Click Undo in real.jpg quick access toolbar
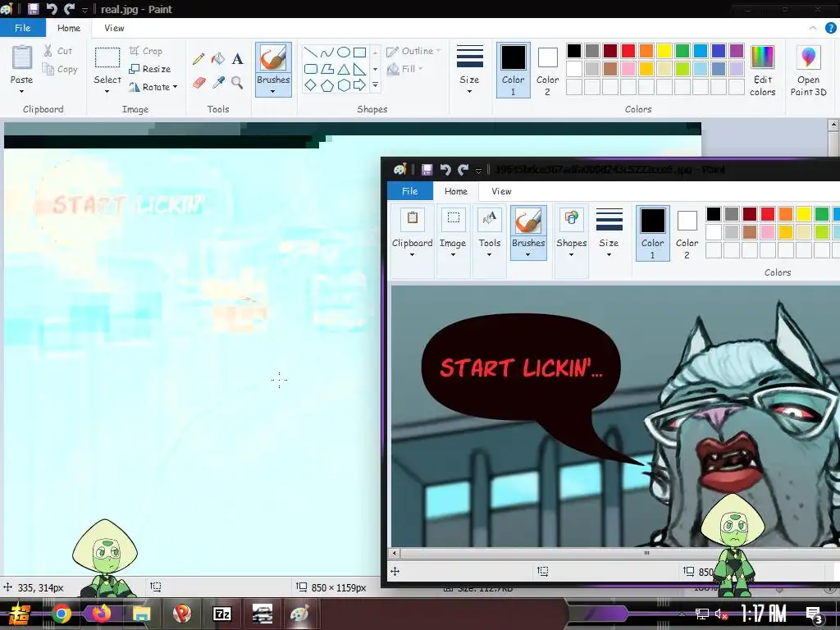 (x=52, y=8)
